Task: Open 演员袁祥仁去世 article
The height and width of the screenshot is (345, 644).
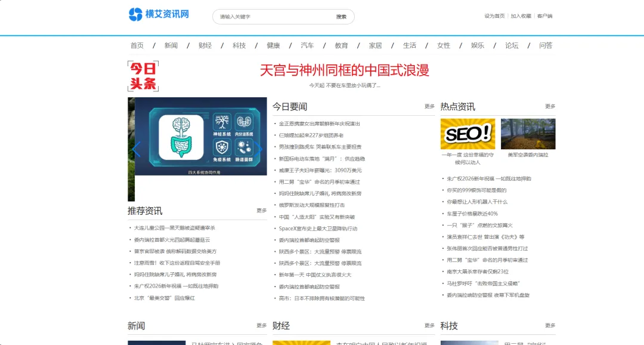Action: tap(486, 237)
